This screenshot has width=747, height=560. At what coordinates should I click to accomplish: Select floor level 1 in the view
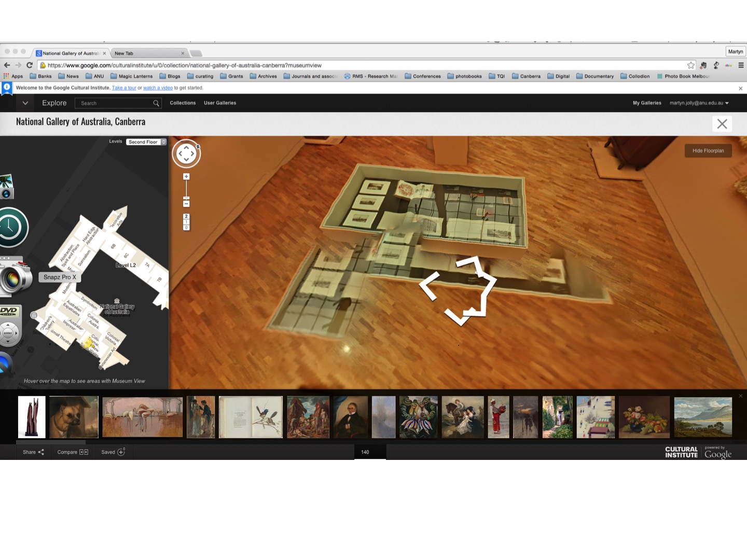pyautogui.click(x=186, y=222)
